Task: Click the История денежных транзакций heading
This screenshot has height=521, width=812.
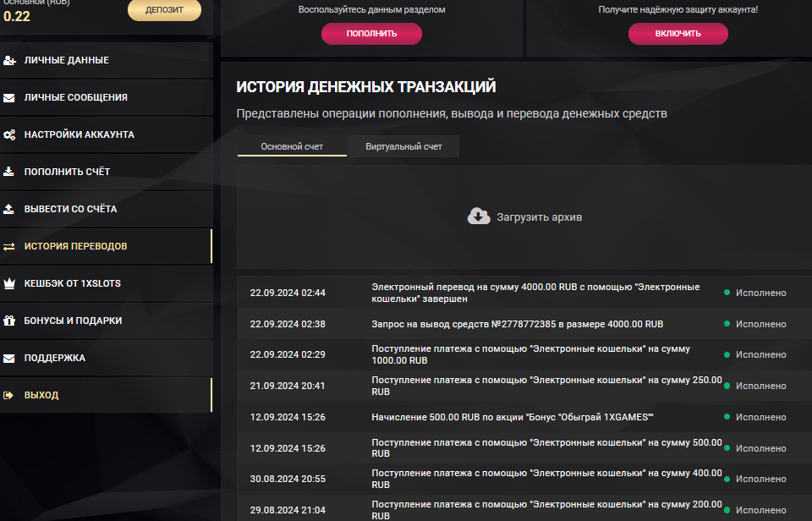Action: (x=366, y=86)
